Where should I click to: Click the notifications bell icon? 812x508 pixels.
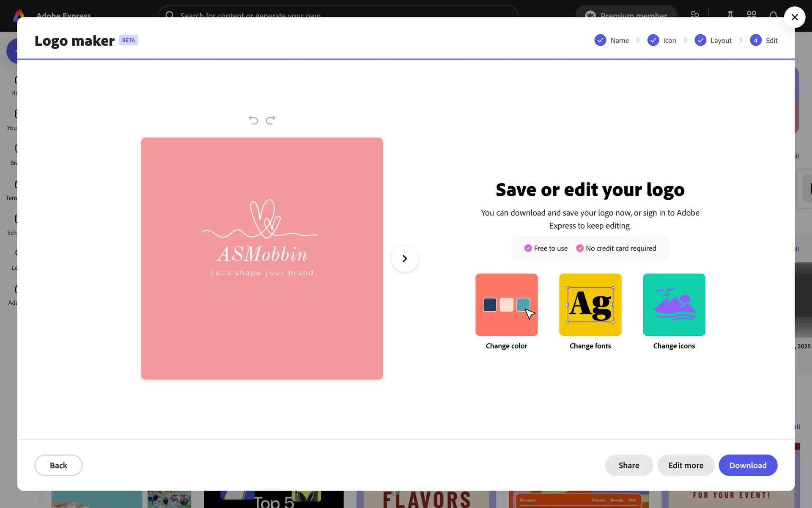point(773,14)
